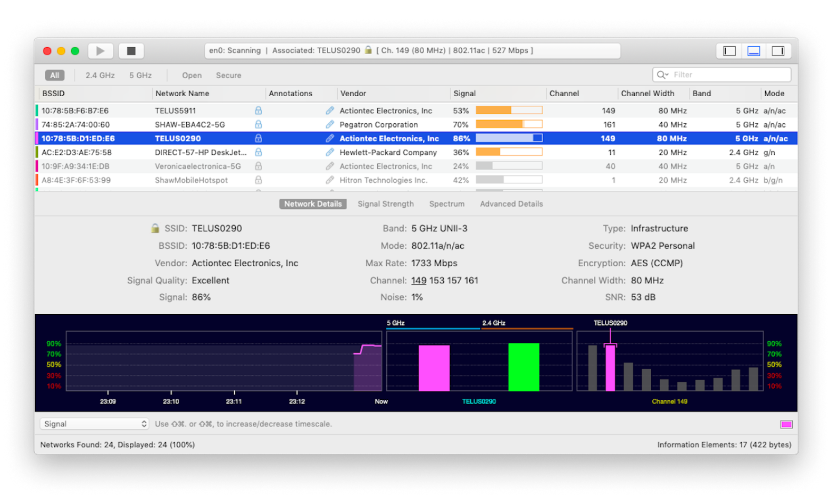The height and width of the screenshot is (504, 830).
Task: Click the green bar in 2.4 GHz chart
Action: click(524, 367)
